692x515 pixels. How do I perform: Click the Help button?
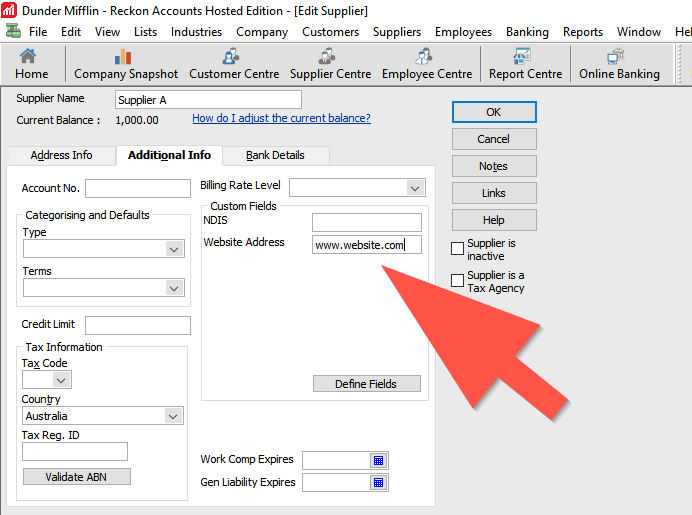[x=494, y=220]
